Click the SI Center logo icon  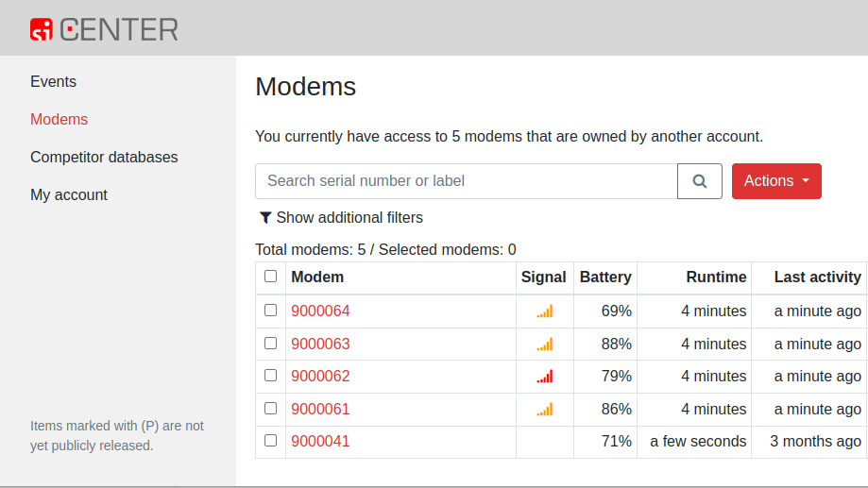tap(42, 29)
